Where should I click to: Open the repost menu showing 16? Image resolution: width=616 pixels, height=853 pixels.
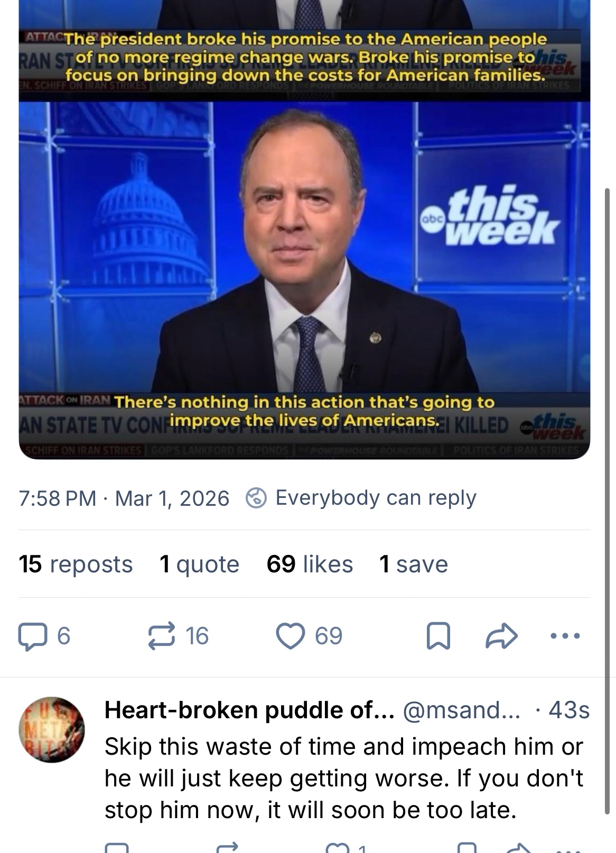point(162,636)
